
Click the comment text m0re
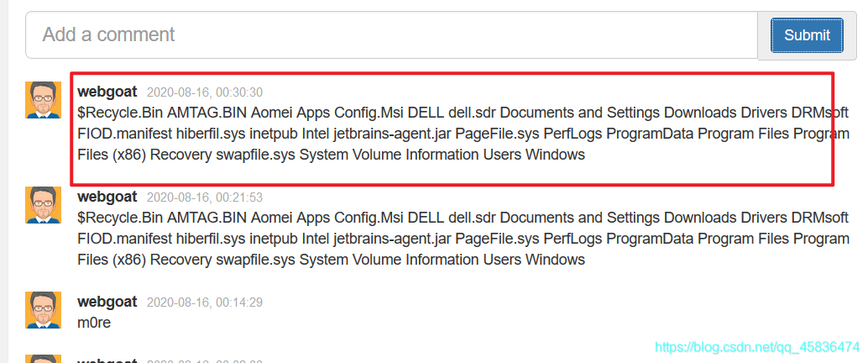click(94, 323)
